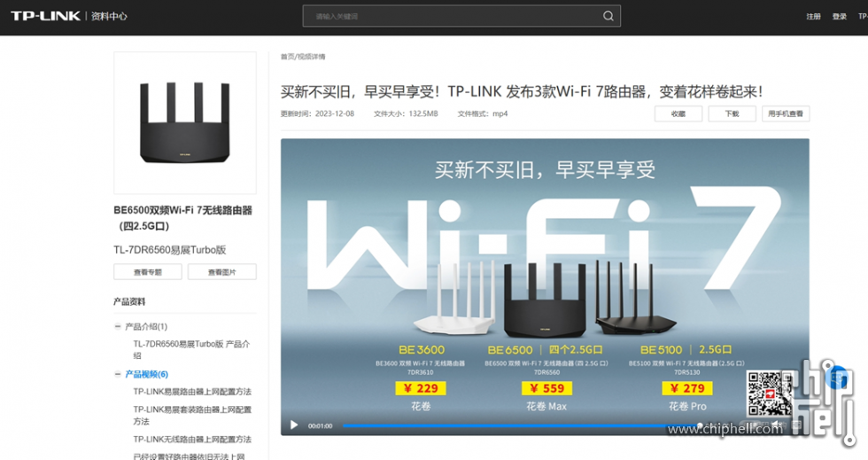868x460 pixels.
Task: Click the BE6500 router product thumbnail
Action: 185,123
